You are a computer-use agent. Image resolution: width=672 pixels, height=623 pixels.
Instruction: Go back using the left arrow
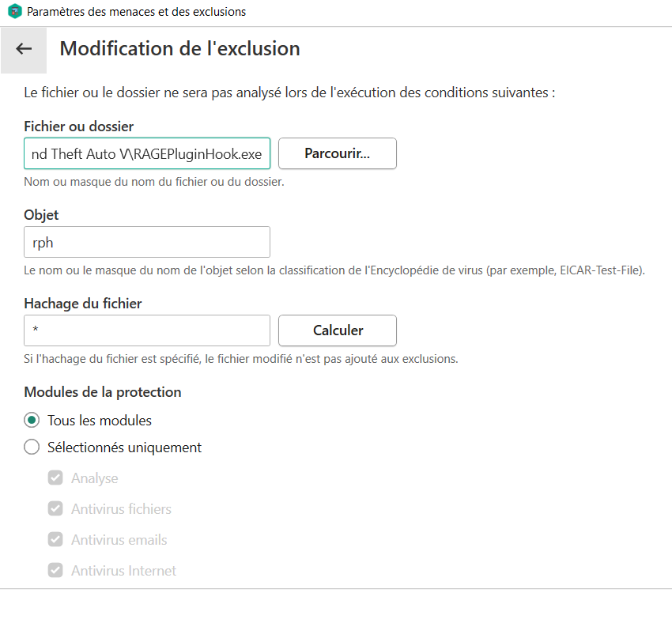(x=24, y=49)
